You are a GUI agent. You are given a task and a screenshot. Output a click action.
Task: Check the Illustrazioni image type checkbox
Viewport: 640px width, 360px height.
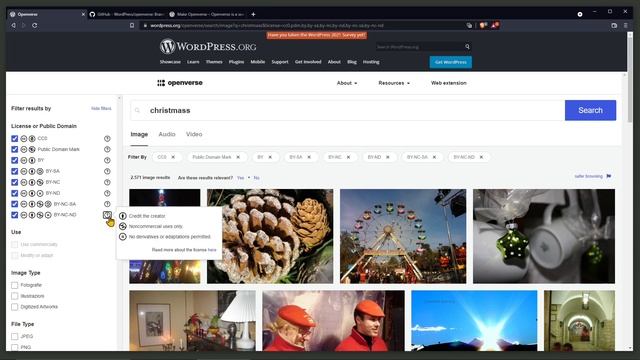(x=15, y=296)
